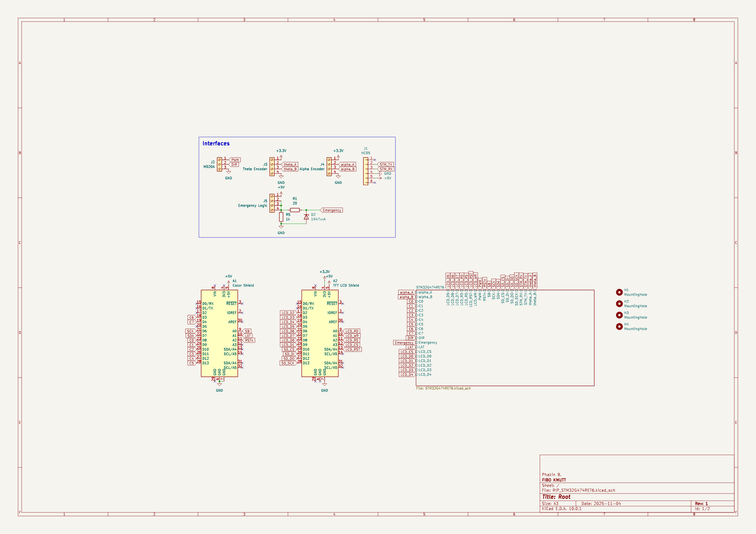Viewport: 756px width, 534px height.
Task: Click the 'KiCad E.D.A. 10.0.1' text
Action: (562, 509)
